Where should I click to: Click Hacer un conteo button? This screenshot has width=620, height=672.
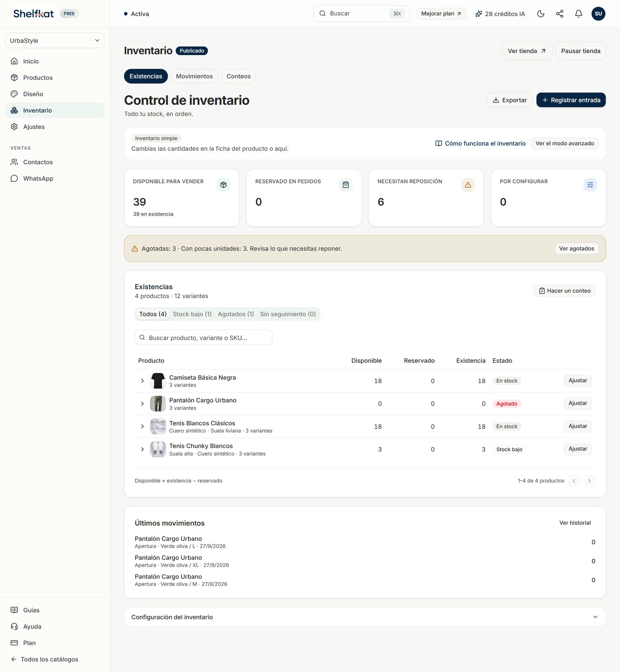(x=565, y=291)
